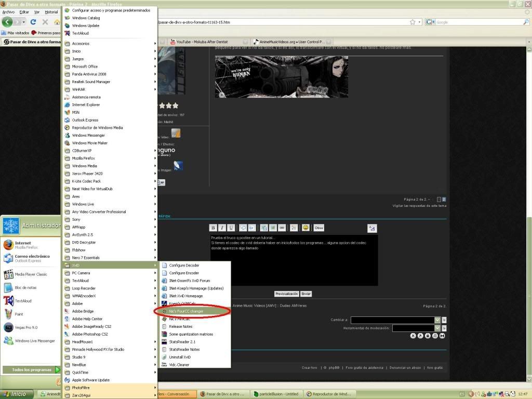The image size is (532, 399).
Task: Submit the reply with Enviar button
Action: click(306, 294)
